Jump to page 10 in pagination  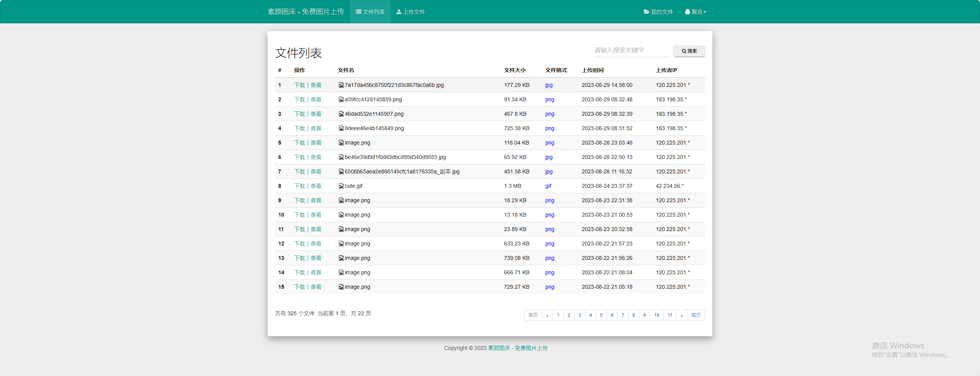(657, 315)
